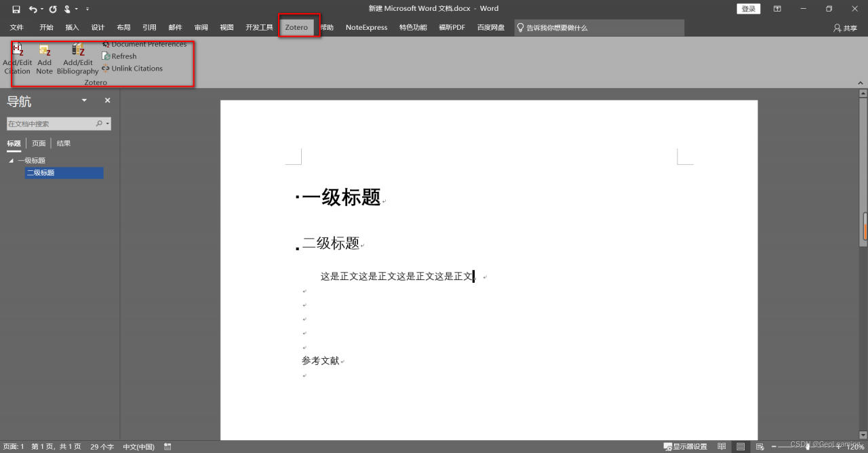Switch to the NoteExpress ribbon tab
868x453 pixels.
coord(366,27)
